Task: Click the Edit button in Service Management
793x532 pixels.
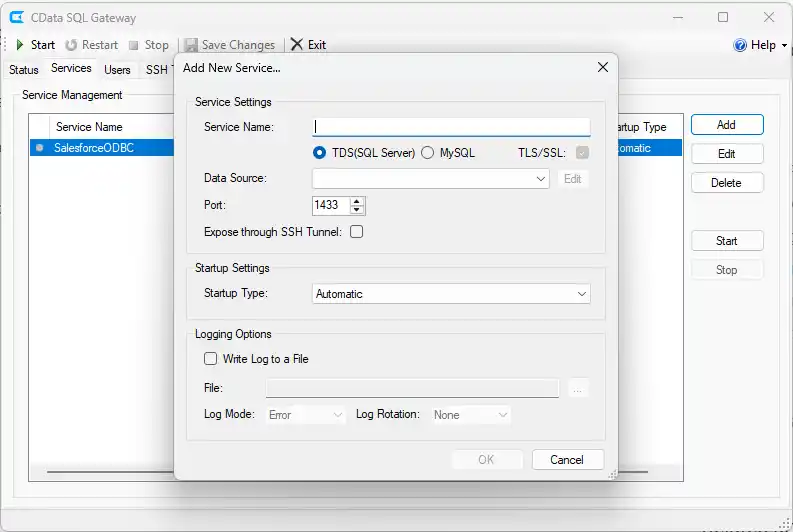Action: tap(726, 154)
